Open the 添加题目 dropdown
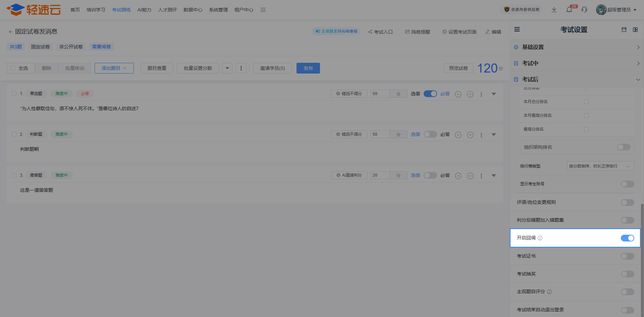644x317 pixels. [114, 68]
